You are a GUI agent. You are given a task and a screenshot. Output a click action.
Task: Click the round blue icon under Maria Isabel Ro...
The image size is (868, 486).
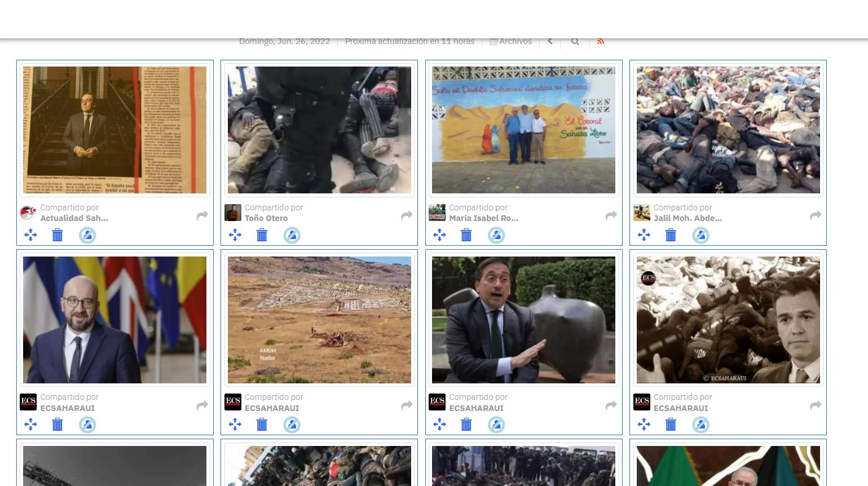496,235
